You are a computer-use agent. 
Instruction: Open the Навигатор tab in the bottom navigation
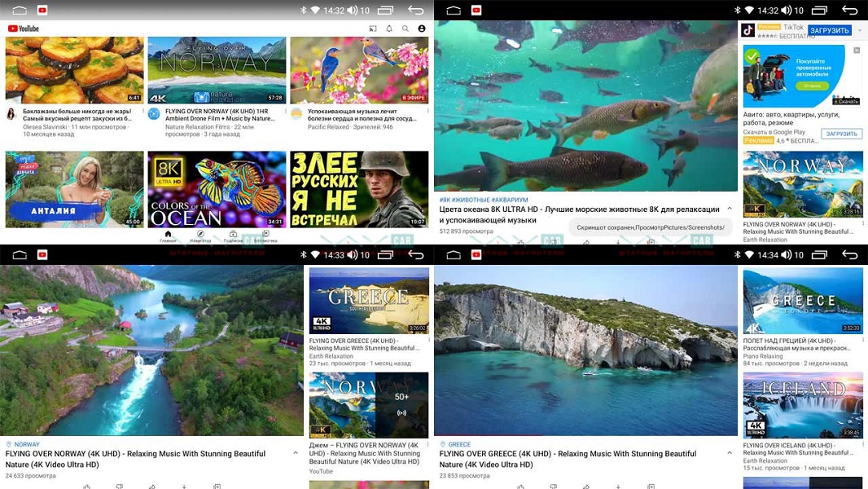pyautogui.click(x=200, y=236)
